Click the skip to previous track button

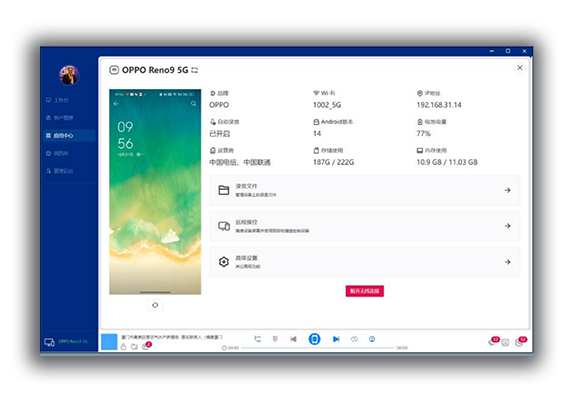(x=293, y=339)
